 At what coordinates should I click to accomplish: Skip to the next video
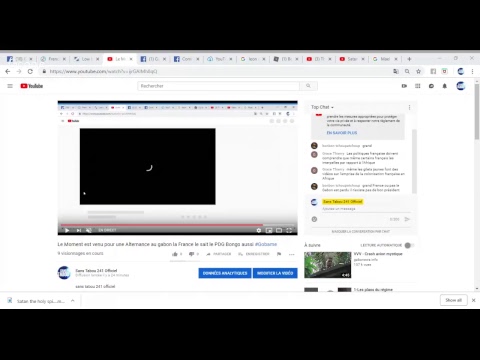(x=79, y=230)
